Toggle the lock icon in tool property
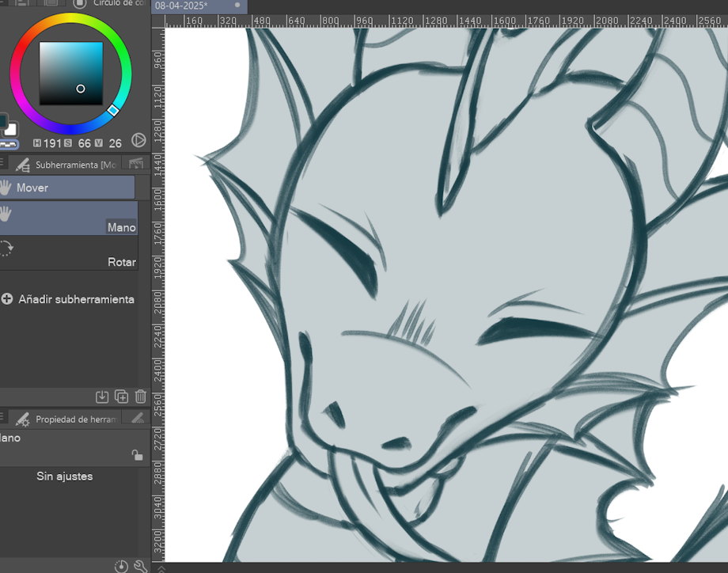This screenshot has width=728, height=573. pyautogui.click(x=137, y=455)
